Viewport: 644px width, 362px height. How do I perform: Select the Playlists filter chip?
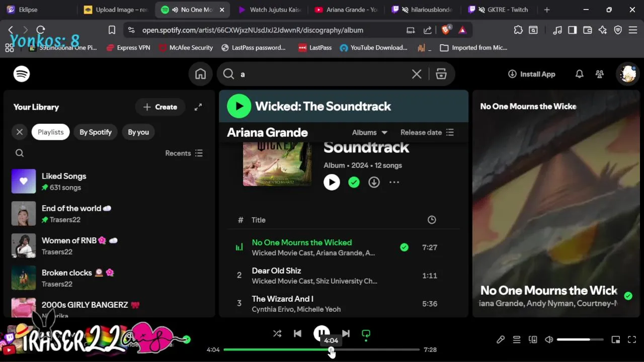click(51, 132)
